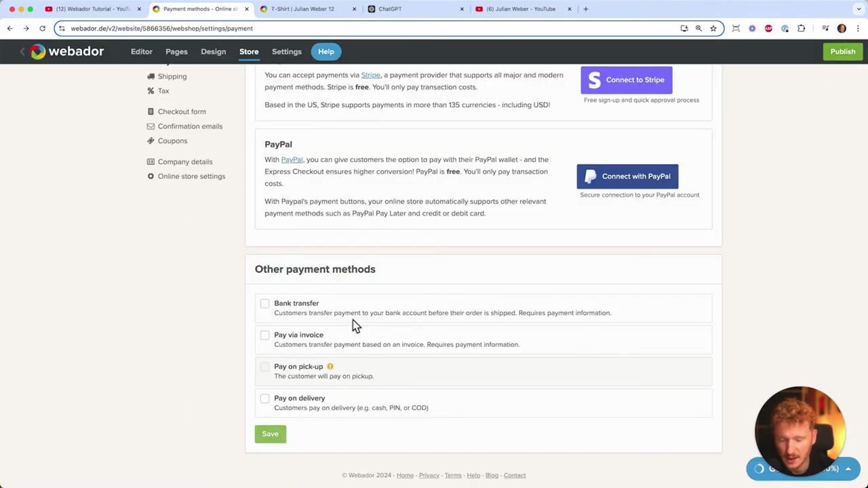Click the back chevron beside Webador logo
This screenshot has width=868, height=488.
[x=22, y=52]
